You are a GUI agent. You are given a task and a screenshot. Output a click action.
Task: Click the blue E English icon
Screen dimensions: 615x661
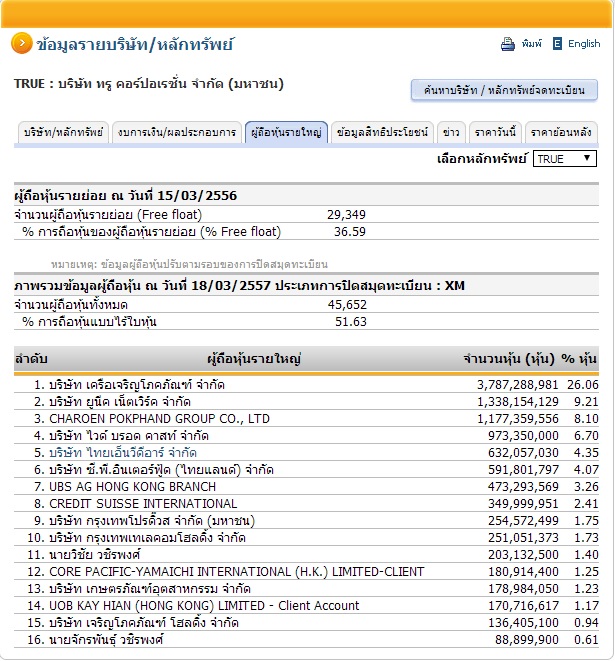[557, 43]
